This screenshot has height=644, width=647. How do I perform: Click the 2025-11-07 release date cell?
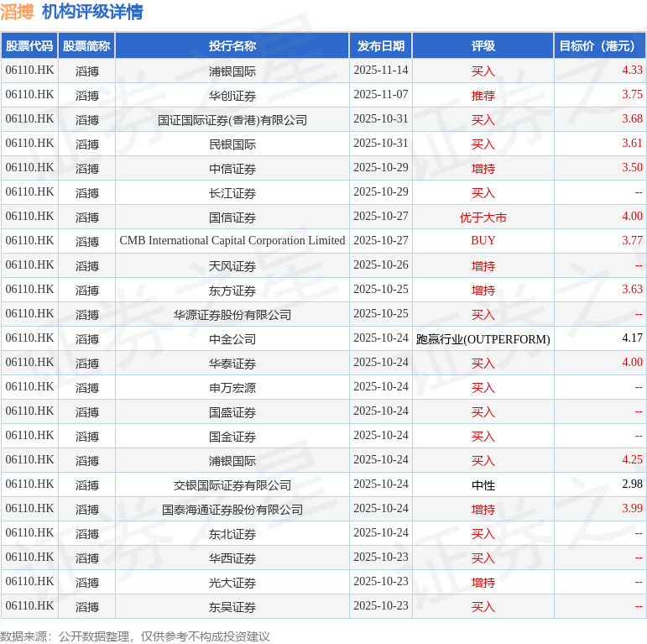pyautogui.click(x=380, y=95)
